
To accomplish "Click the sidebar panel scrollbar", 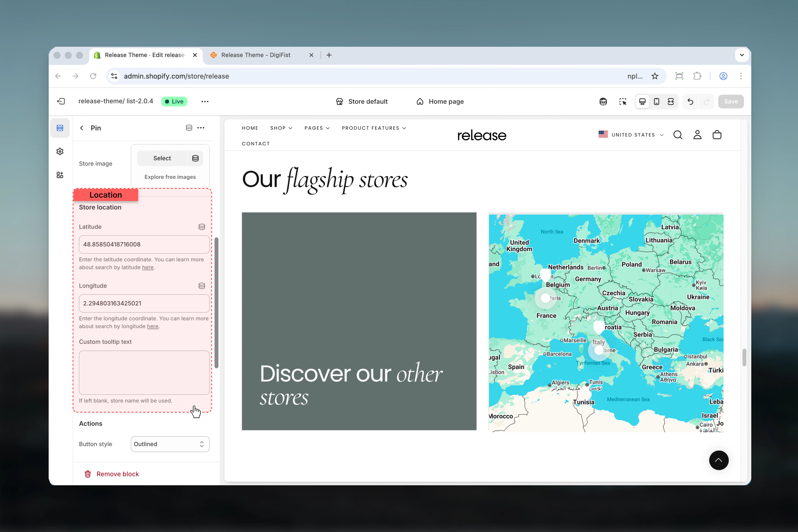I will (x=216, y=303).
